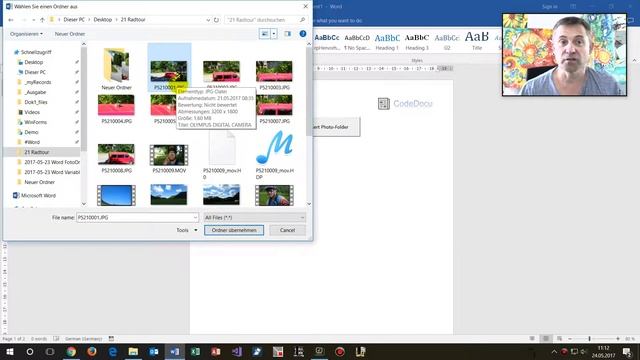Viewport: 640px width, 360px height.
Task: Zoom in with Word plus button
Action: click(x=618, y=339)
